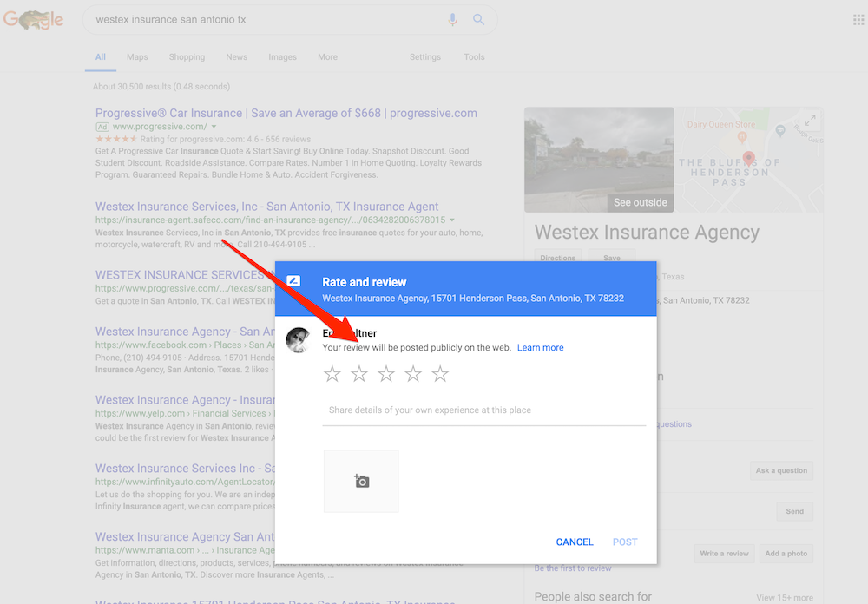Click the See outside street view thumbnail

click(599, 160)
